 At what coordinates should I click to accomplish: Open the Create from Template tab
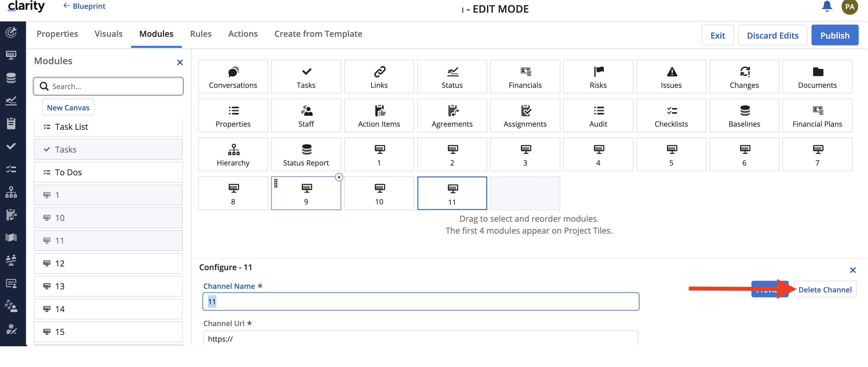coord(318,34)
